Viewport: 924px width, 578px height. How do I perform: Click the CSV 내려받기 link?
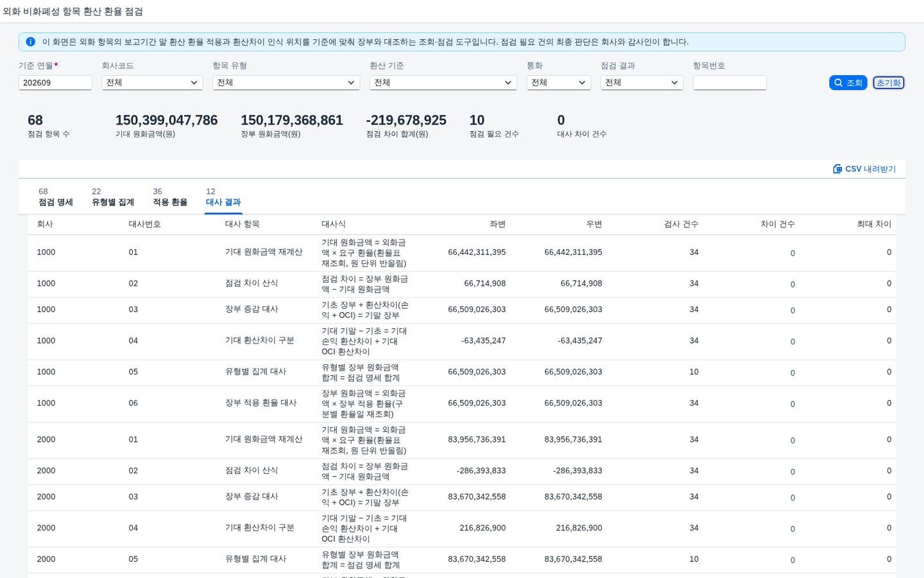click(x=864, y=169)
